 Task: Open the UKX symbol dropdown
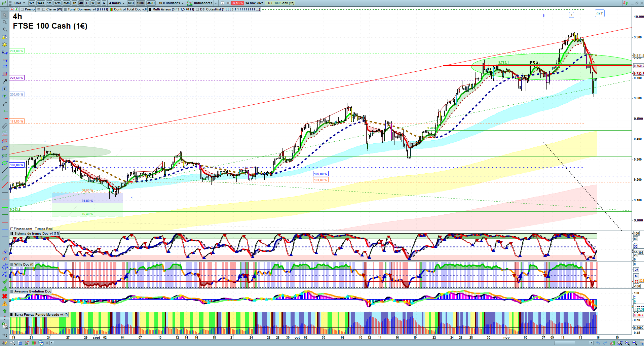tap(20, 3)
